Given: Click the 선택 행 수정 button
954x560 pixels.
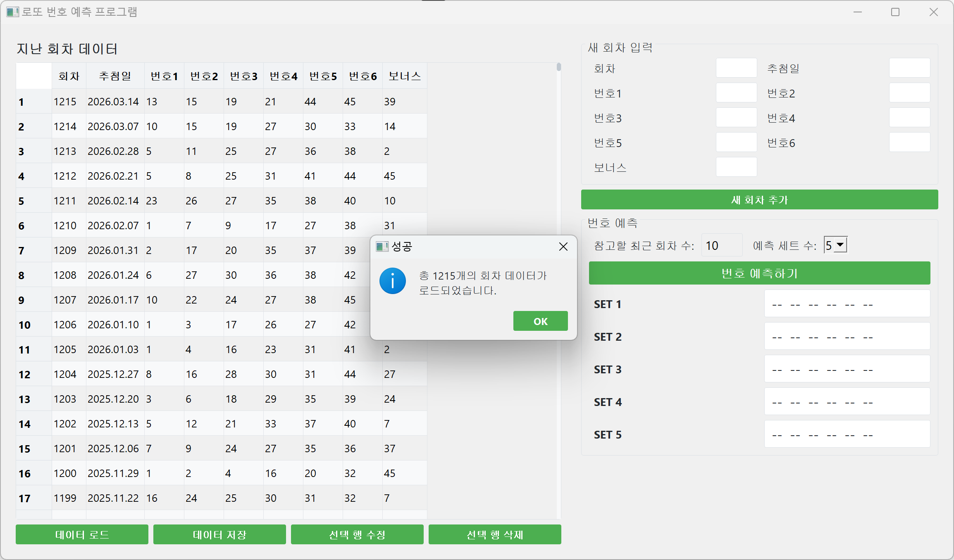Looking at the screenshot, I should (357, 535).
